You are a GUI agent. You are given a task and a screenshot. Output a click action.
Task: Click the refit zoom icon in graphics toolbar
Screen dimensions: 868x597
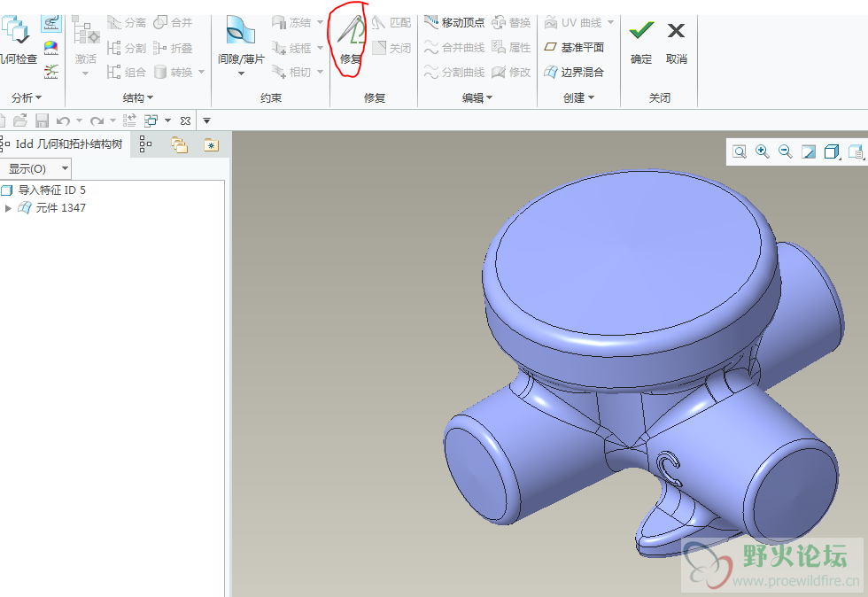[740, 151]
